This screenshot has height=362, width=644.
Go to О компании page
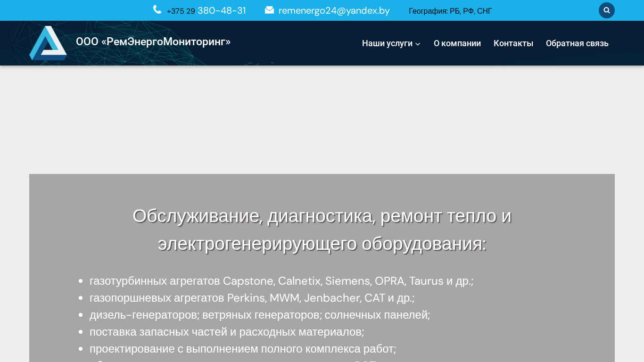(457, 43)
